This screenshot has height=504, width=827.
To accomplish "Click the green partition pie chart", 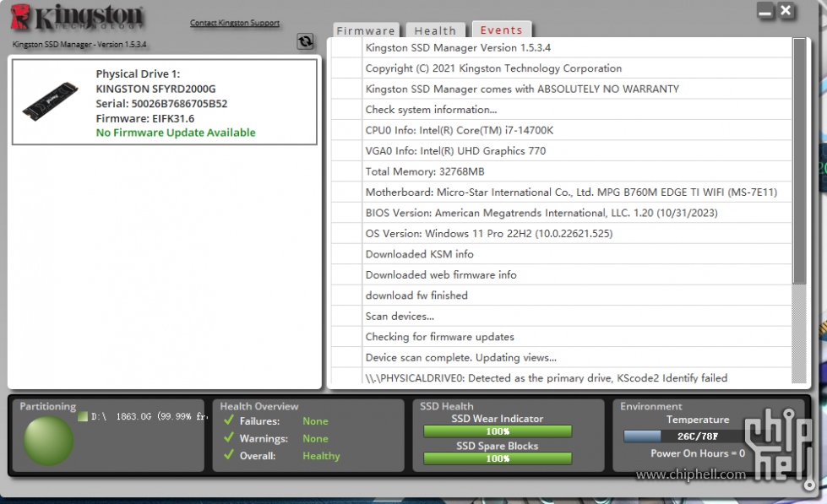I will click(x=48, y=441).
